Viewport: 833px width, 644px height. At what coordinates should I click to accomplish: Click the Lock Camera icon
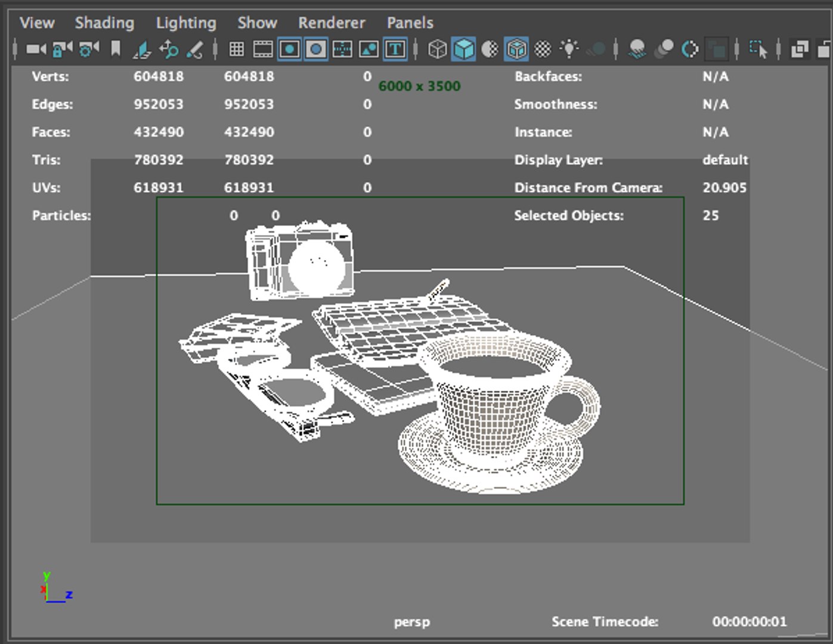point(62,49)
